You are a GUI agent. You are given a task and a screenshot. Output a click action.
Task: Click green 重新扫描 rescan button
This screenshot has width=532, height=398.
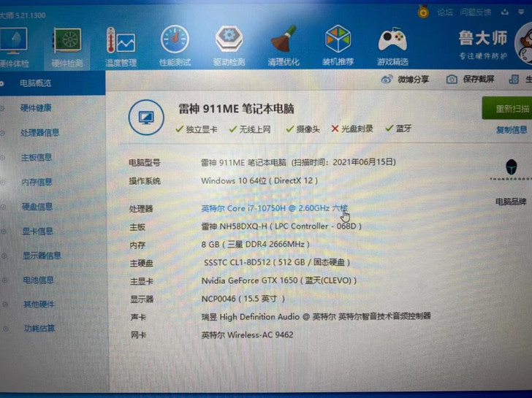[507, 108]
